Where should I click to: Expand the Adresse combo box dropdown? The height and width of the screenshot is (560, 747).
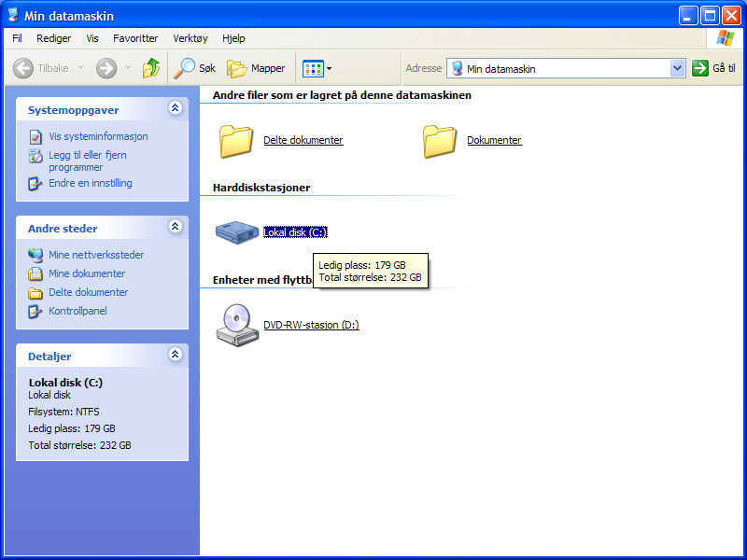[x=677, y=68]
